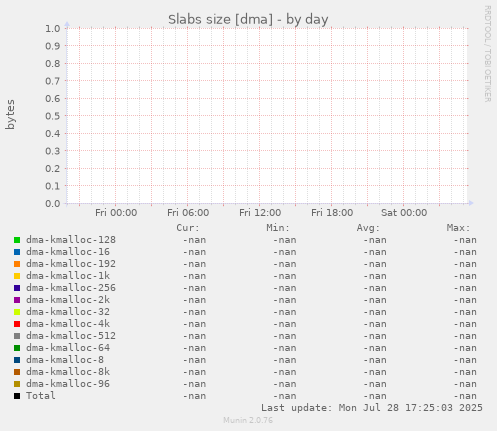
Task: Click the Min value of dma-kmalloc-512
Action: pyautogui.click(x=285, y=336)
